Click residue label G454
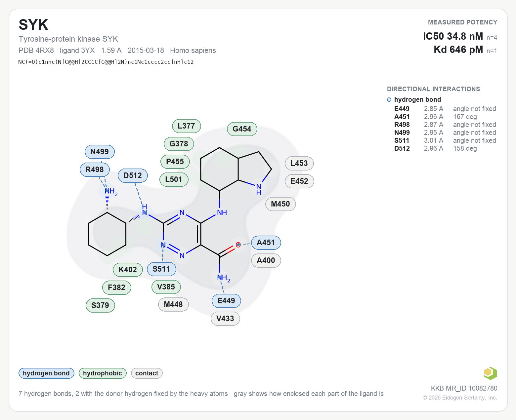516x420 pixels. tap(242, 129)
